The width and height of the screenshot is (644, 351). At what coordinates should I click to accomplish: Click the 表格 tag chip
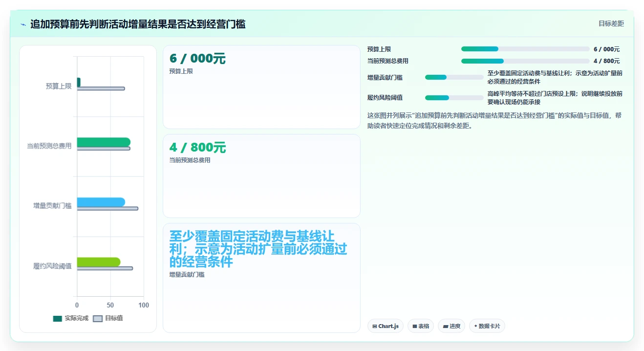pyautogui.click(x=421, y=326)
